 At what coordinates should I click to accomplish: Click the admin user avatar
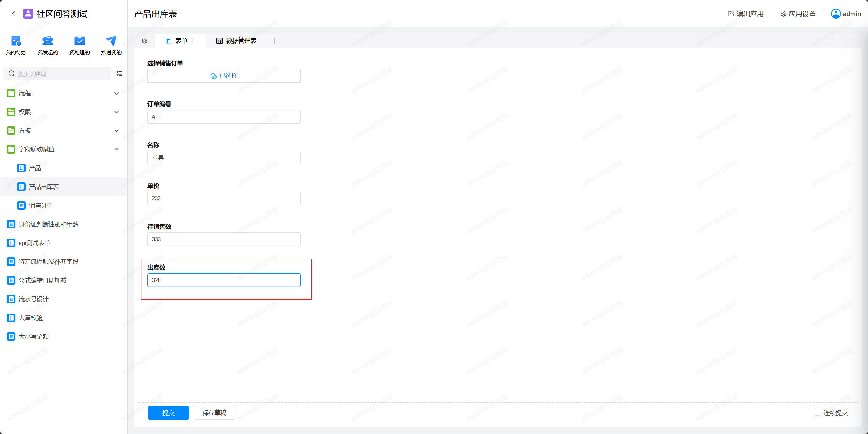(836, 14)
